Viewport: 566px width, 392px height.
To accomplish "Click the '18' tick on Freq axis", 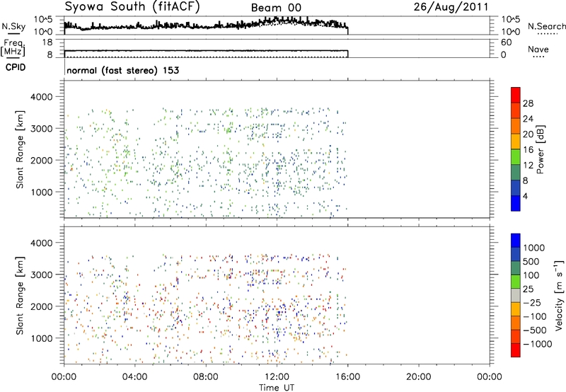I will point(47,42).
